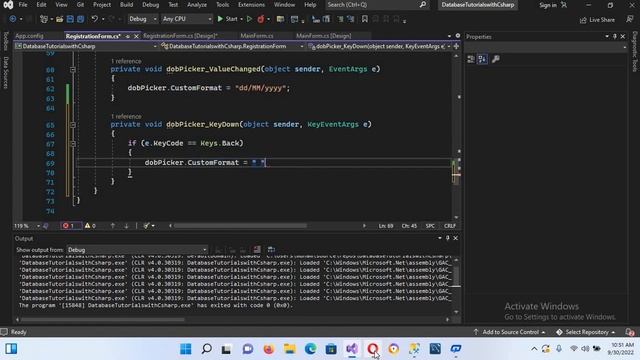Click the Property Pages wrench icon
This screenshot has height=360, width=640.
tap(496, 59)
